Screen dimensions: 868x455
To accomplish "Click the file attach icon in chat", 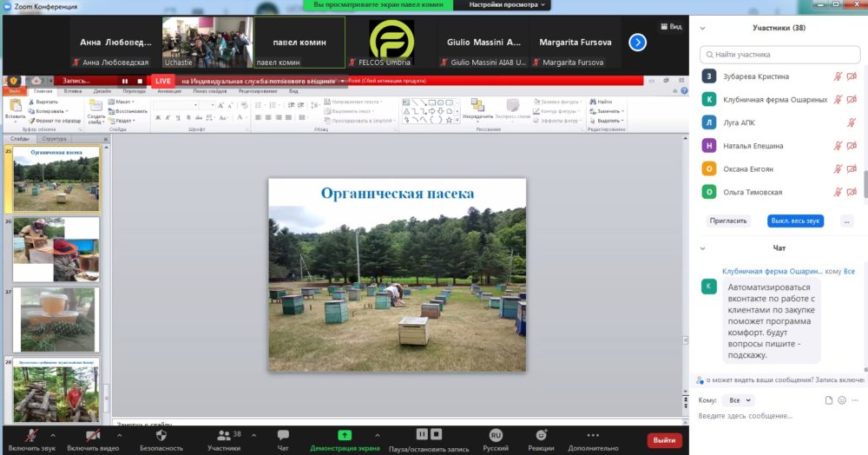I will pos(829,400).
